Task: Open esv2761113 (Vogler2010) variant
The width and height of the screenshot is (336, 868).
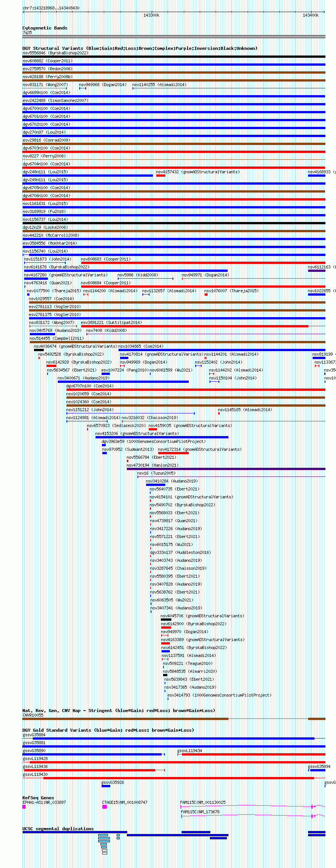Action: coord(55,307)
